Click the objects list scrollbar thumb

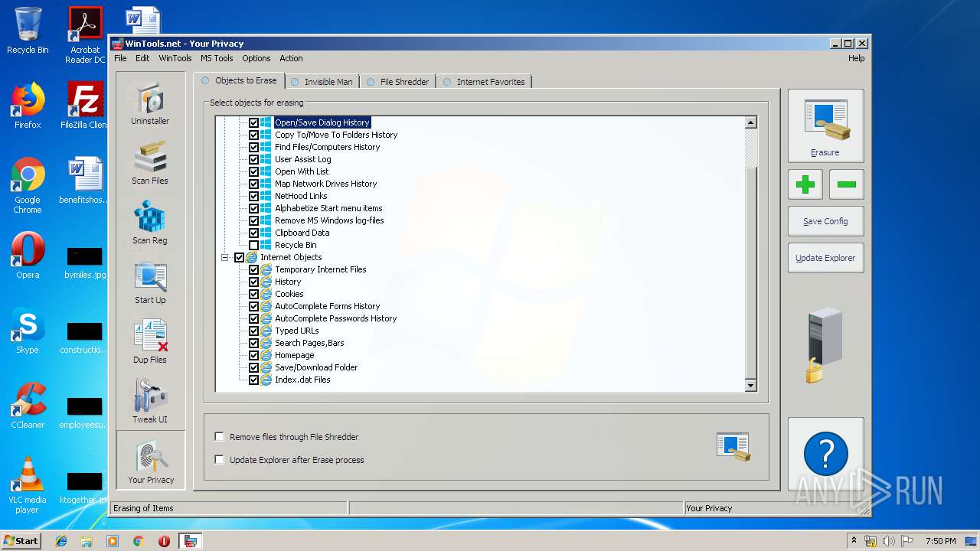tap(750, 272)
